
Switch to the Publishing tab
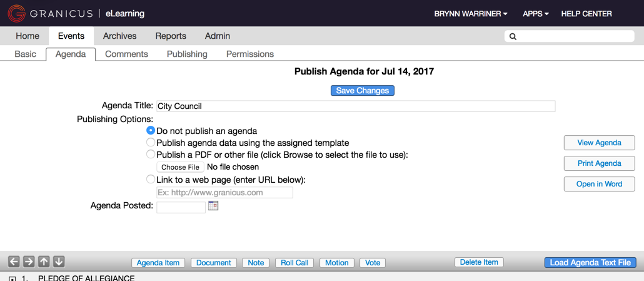187,54
